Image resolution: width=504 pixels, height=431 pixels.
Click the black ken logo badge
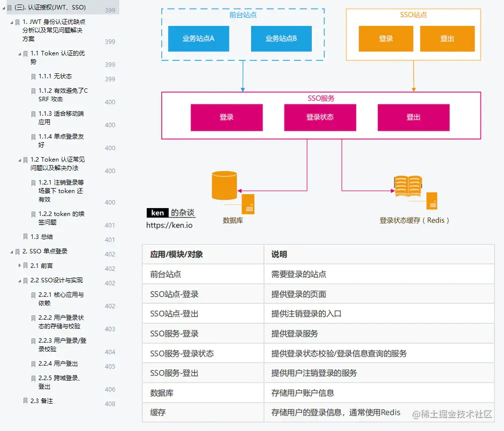coord(157,213)
